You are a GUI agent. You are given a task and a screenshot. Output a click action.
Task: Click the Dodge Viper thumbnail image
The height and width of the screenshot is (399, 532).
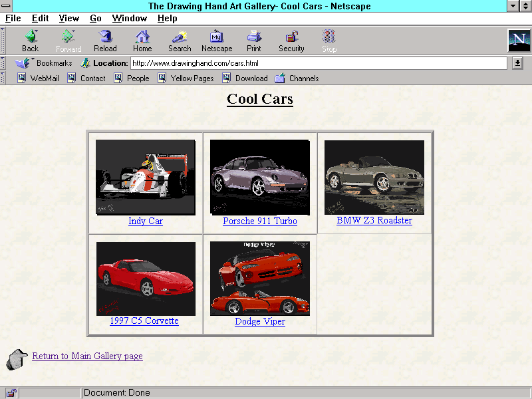(260, 279)
